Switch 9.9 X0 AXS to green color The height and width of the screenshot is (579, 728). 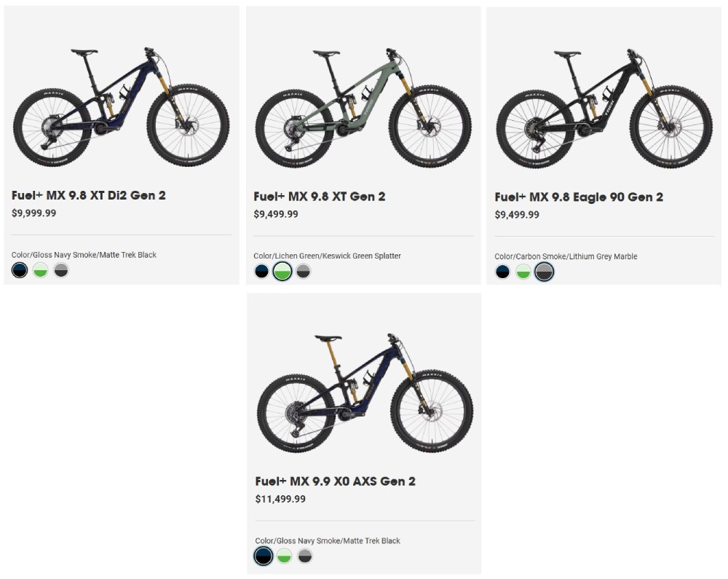284,556
